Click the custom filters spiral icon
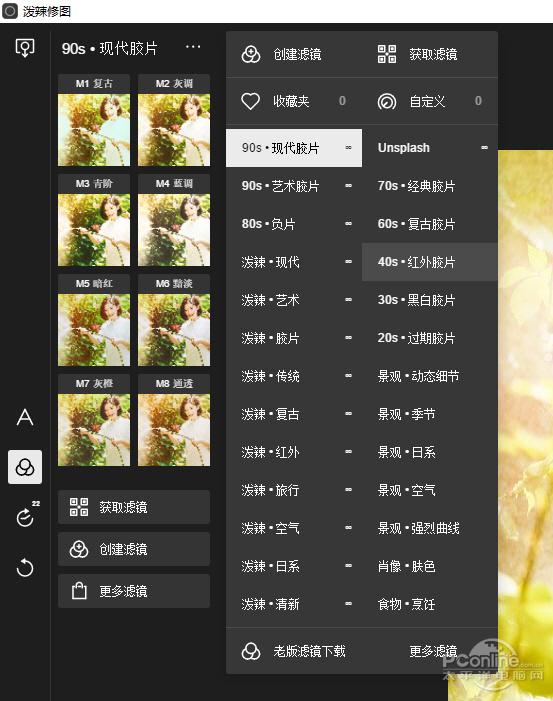 pyautogui.click(x=387, y=101)
